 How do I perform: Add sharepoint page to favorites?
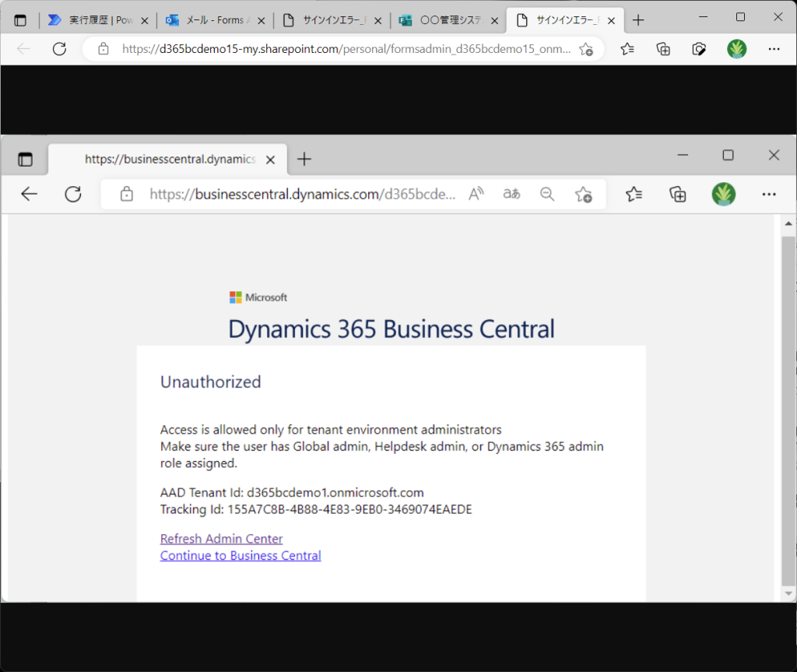pos(586,49)
